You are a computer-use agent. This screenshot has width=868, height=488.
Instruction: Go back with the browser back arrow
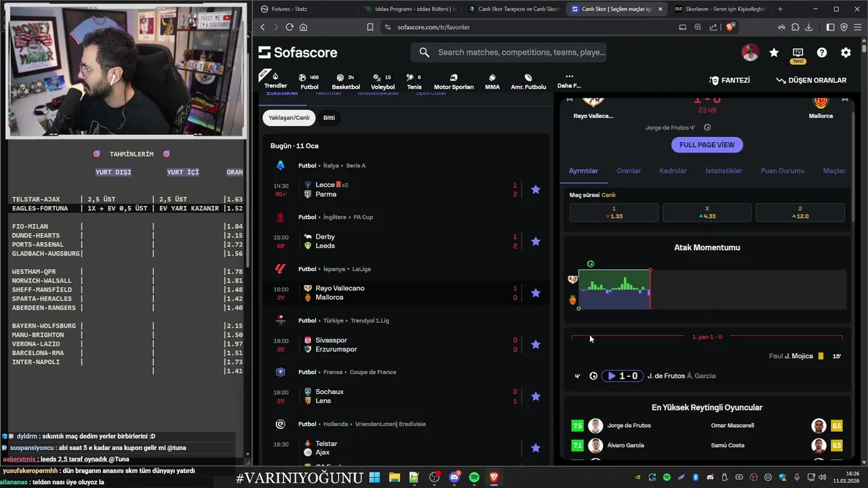pyautogui.click(x=263, y=27)
